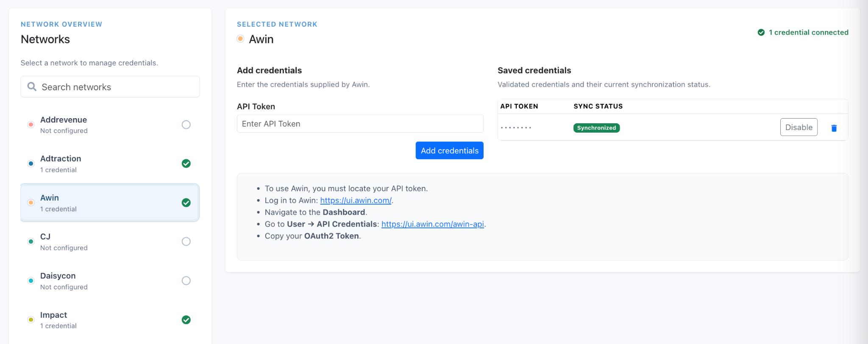Click the 'NETWORK OVERVIEW' label
The image size is (868, 344).
61,24
